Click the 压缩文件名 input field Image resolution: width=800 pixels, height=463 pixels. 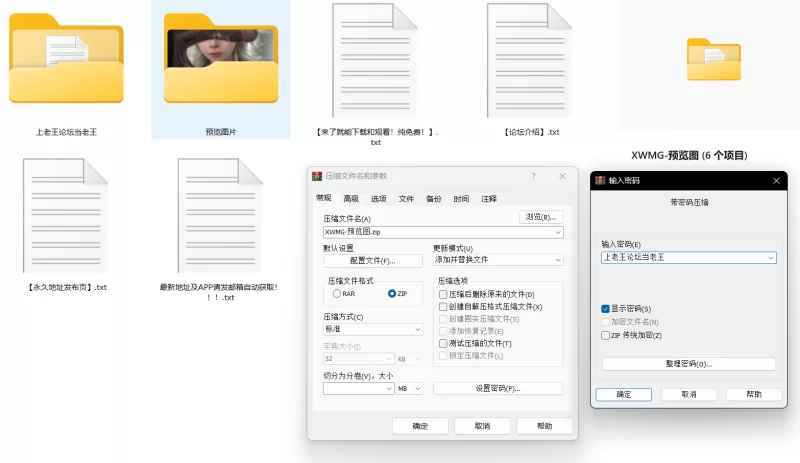tap(436, 232)
